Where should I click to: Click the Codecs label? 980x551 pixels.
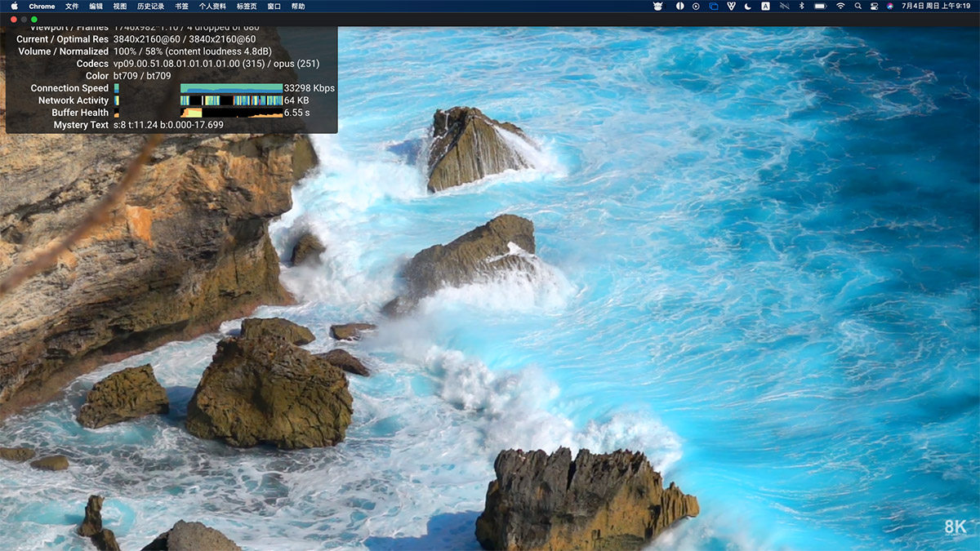(x=92, y=64)
